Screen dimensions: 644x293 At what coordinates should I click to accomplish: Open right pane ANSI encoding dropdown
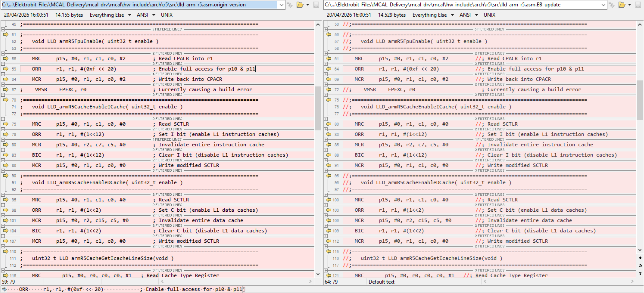[476, 15]
